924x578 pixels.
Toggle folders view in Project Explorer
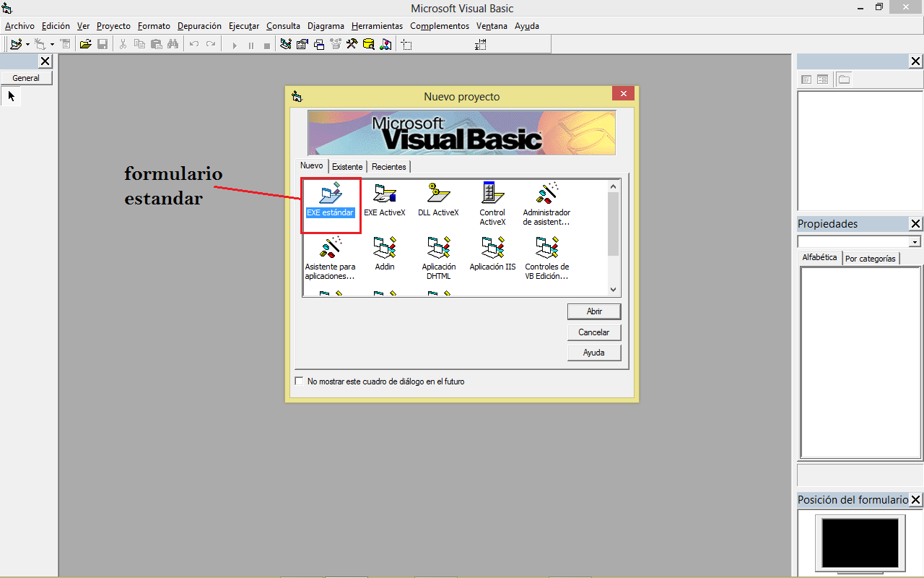843,79
